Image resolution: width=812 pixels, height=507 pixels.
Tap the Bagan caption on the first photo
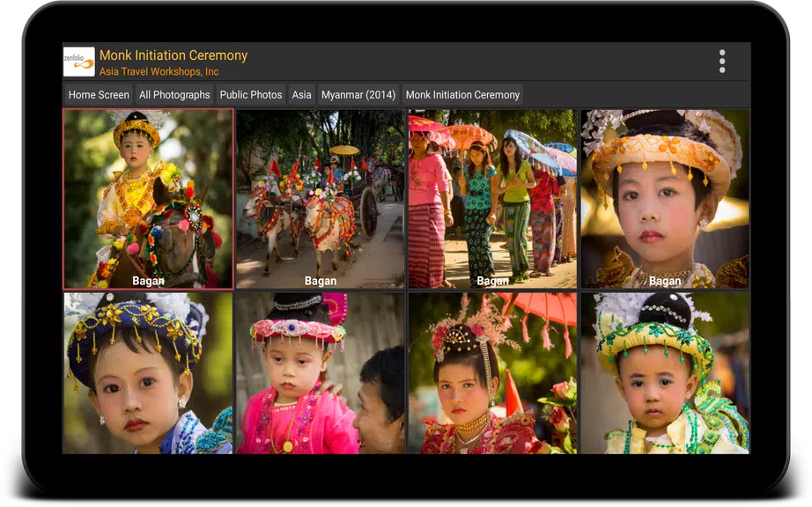148,280
